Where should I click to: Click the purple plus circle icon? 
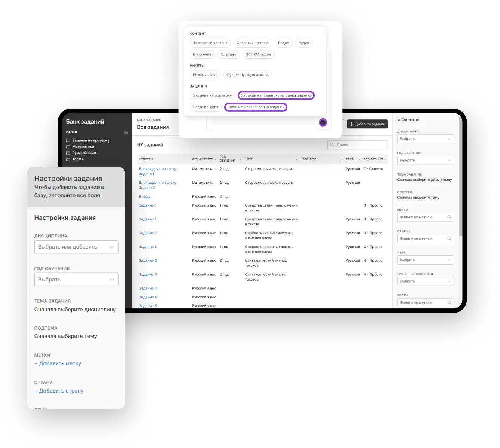[323, 122]
